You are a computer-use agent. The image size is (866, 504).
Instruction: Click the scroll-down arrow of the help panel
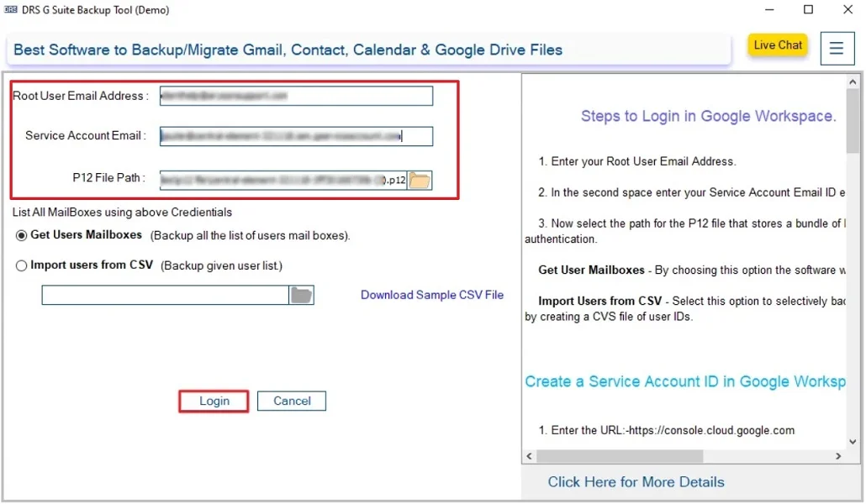pos(852,440)
